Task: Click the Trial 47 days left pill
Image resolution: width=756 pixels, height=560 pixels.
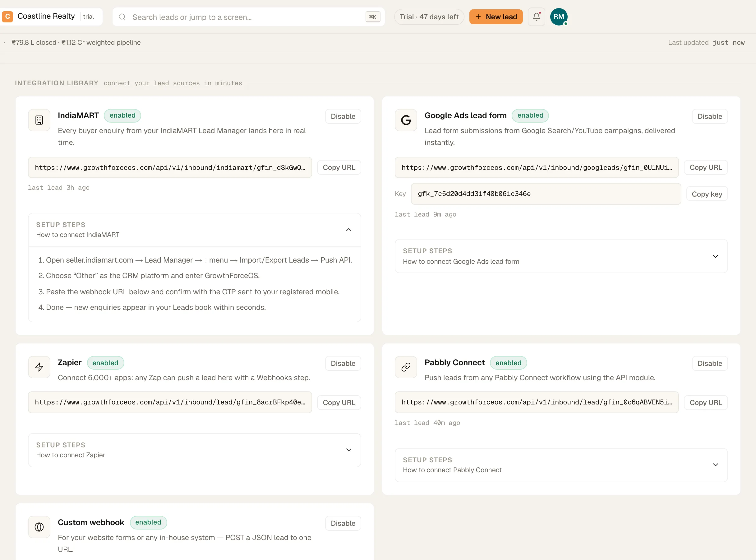Action: coord(429,16)
